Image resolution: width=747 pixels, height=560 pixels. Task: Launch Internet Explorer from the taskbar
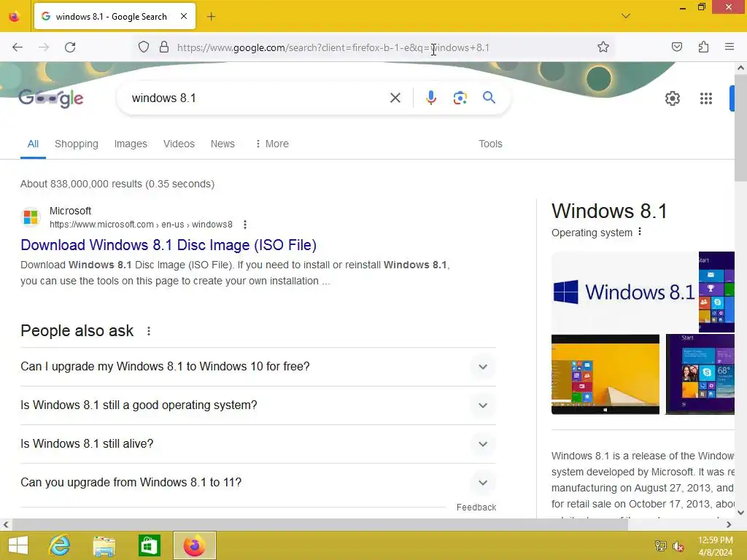[60, 545]
